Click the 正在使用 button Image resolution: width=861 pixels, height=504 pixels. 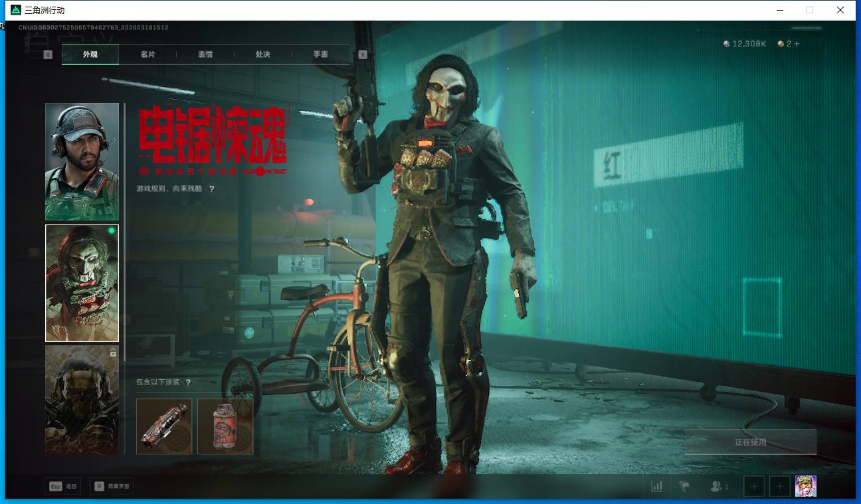(x=750, y=442)
